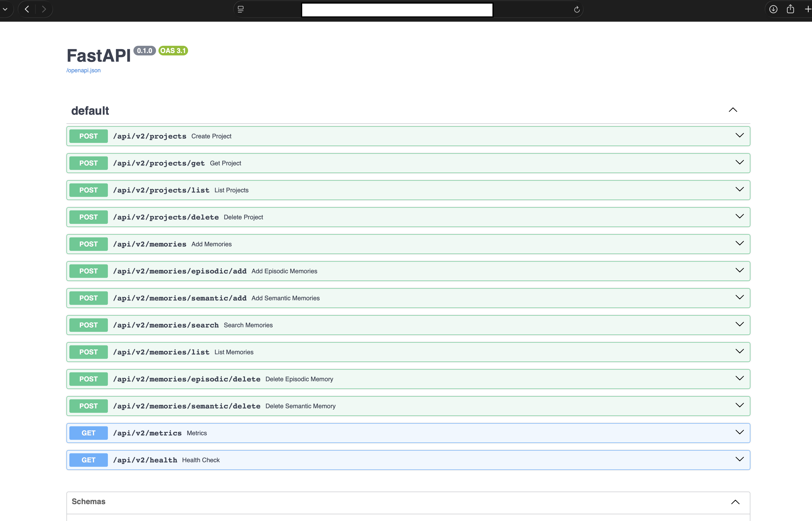Click the back navigation arrow
The image size is (812, 521).
tap(26, 9)
